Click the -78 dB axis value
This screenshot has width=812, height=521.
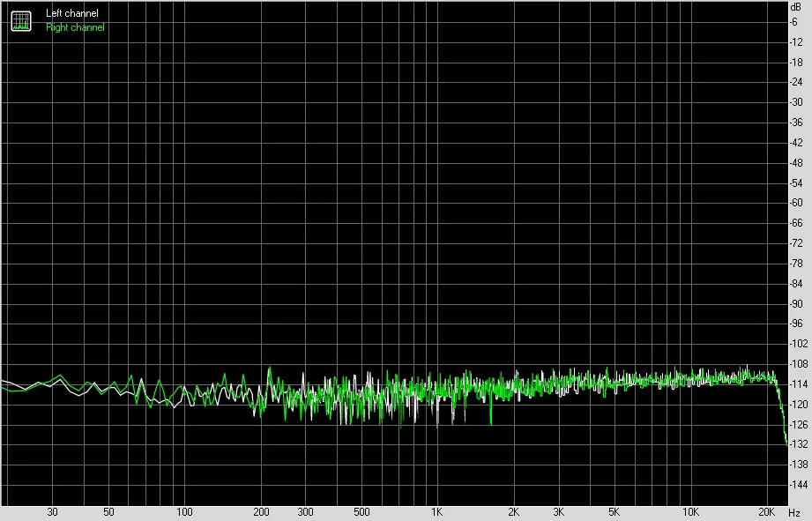796,263
